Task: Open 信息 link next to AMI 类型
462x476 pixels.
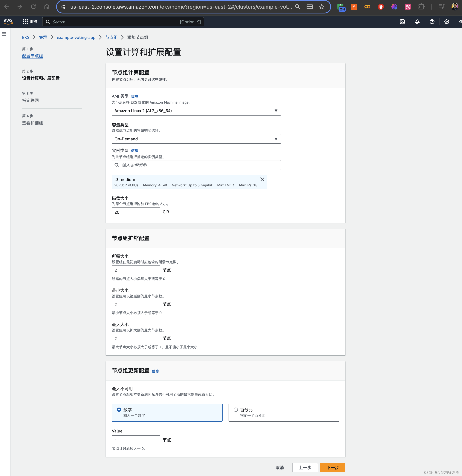Action: [x=134, y=96]
